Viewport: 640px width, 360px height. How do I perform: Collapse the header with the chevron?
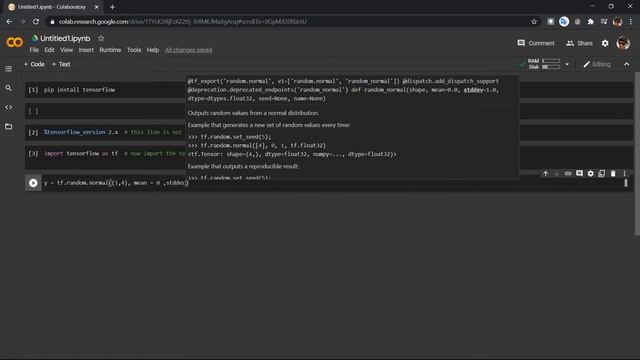627,64
